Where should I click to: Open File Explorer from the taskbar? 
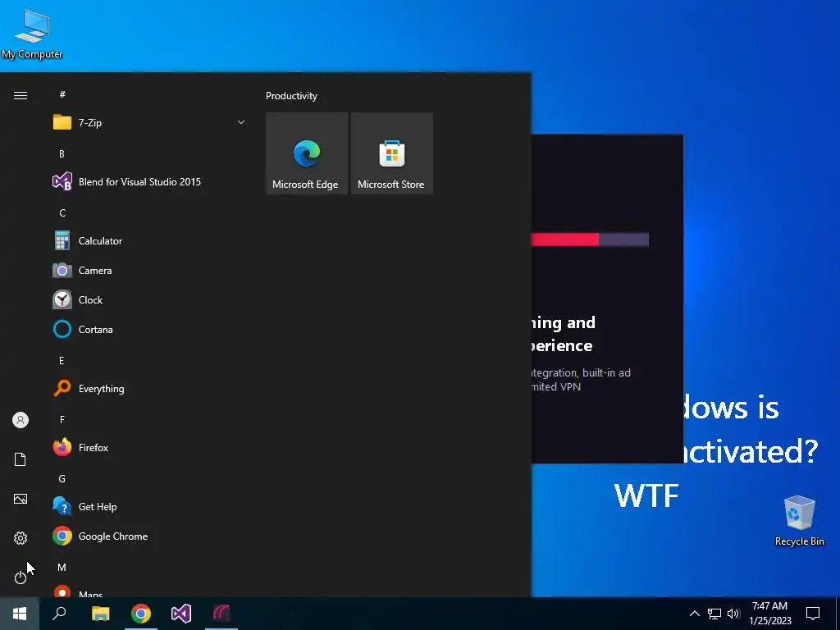pyautogui.click(x=100, y=614)
